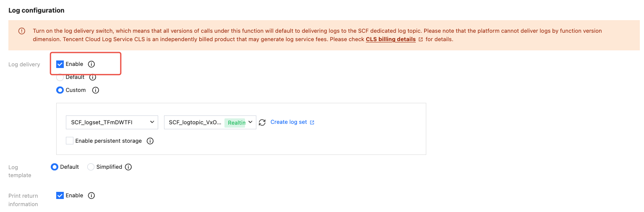
Task: Click the external link icon after Create log set
Action: 312,123
